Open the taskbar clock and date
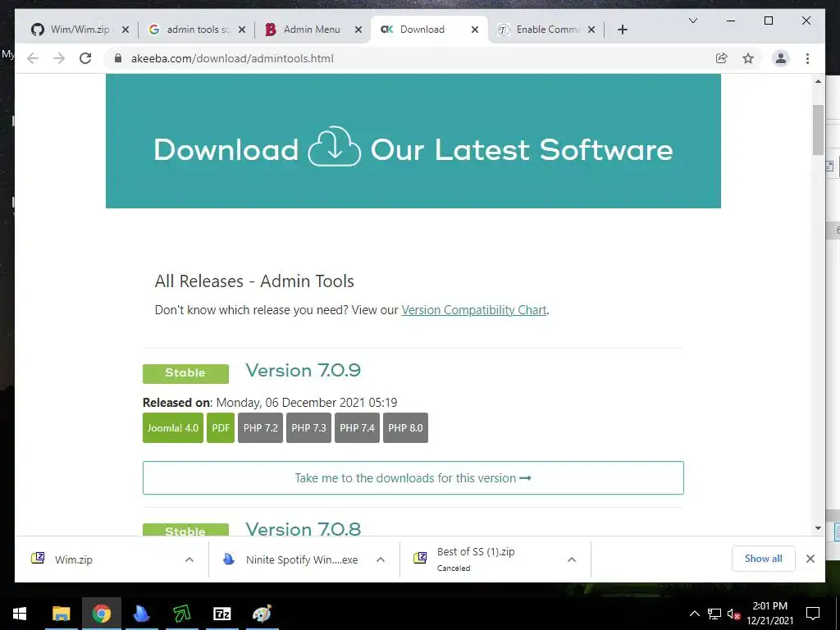The image size is (840, 630). pos(769,614)
